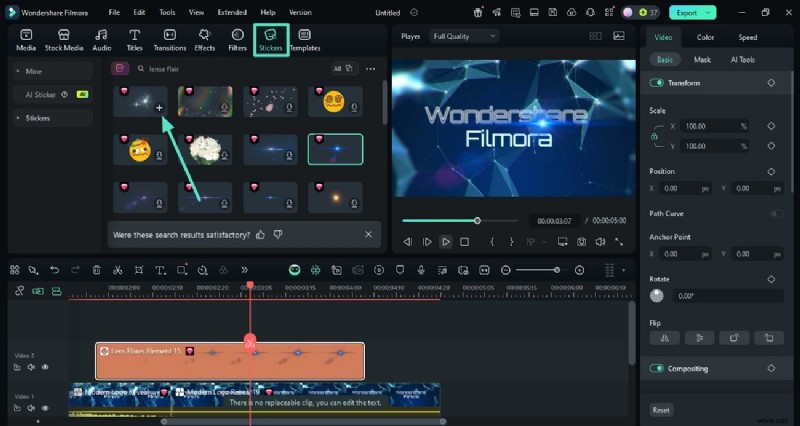This screenshot has width=800, height=426.
Task: Click the snapshot camera icon below the preview
Action: (x=581, y=241)
